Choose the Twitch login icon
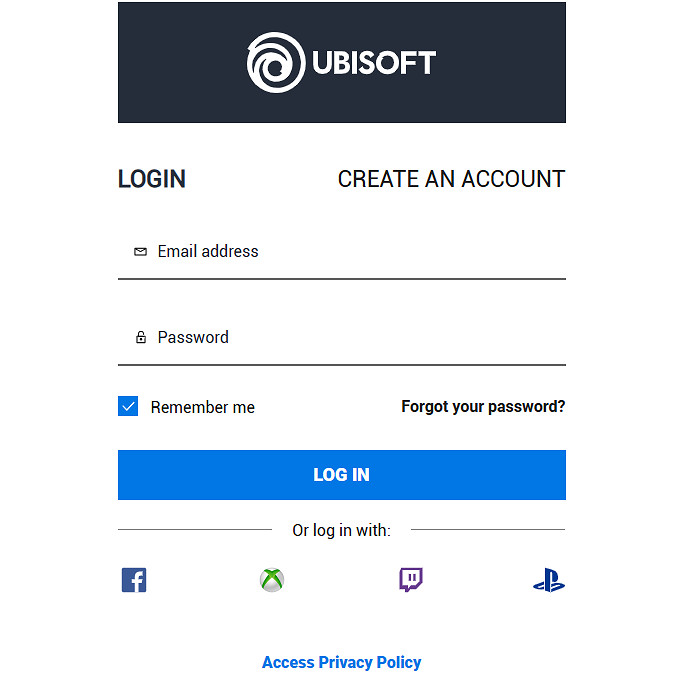 pos(411,580)
